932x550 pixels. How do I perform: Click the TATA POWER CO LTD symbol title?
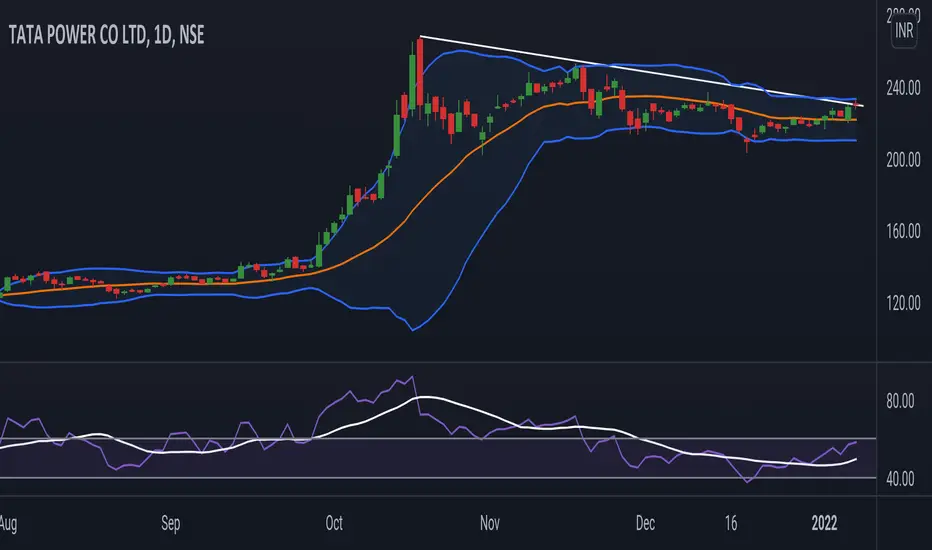tap(106, 35)
